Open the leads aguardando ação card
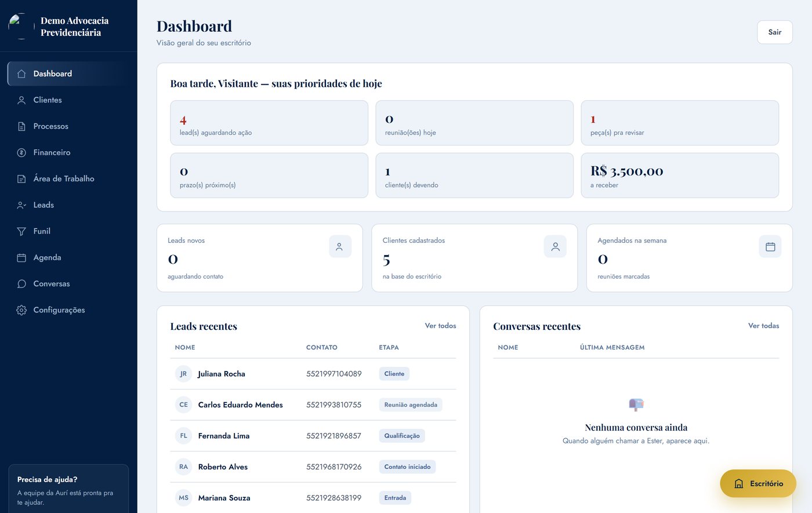 point(269,123)
